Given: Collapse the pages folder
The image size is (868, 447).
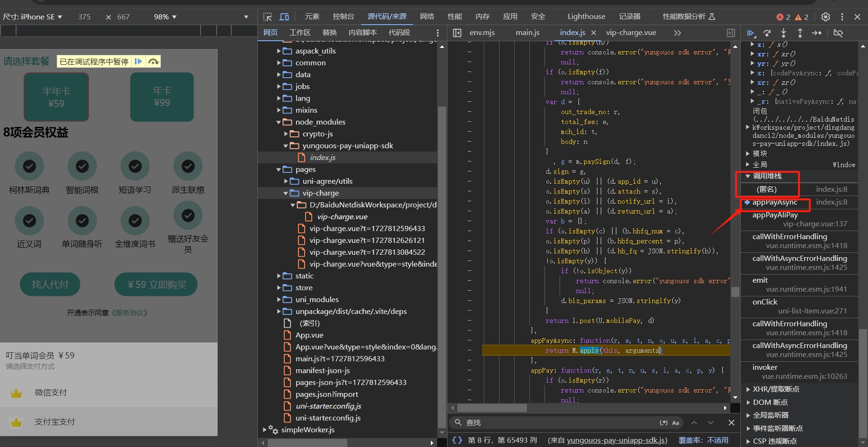Looking at the screenshot, I should point(279,170).
